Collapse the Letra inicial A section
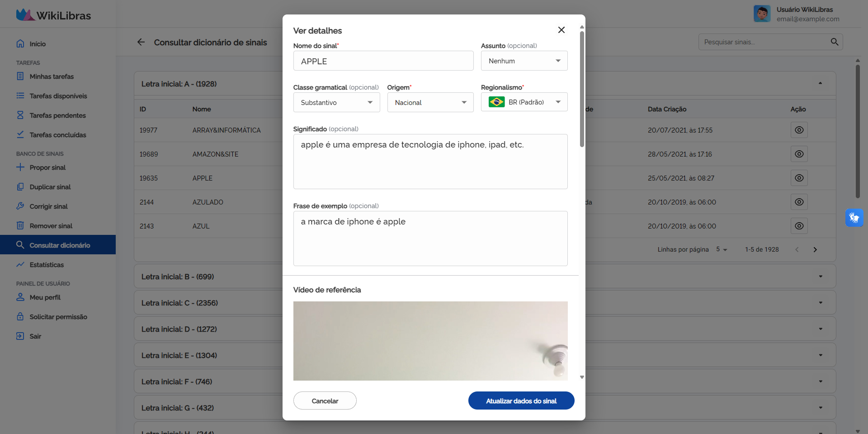 [820, 83]
